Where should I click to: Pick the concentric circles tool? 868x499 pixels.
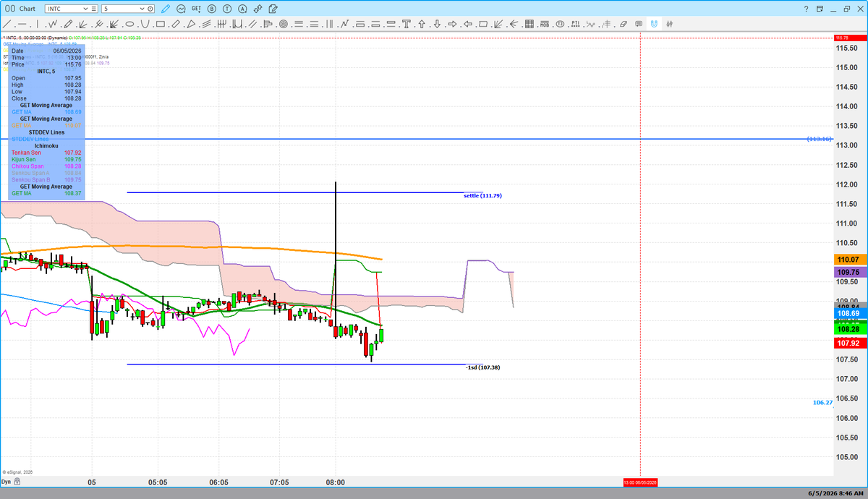284,24
